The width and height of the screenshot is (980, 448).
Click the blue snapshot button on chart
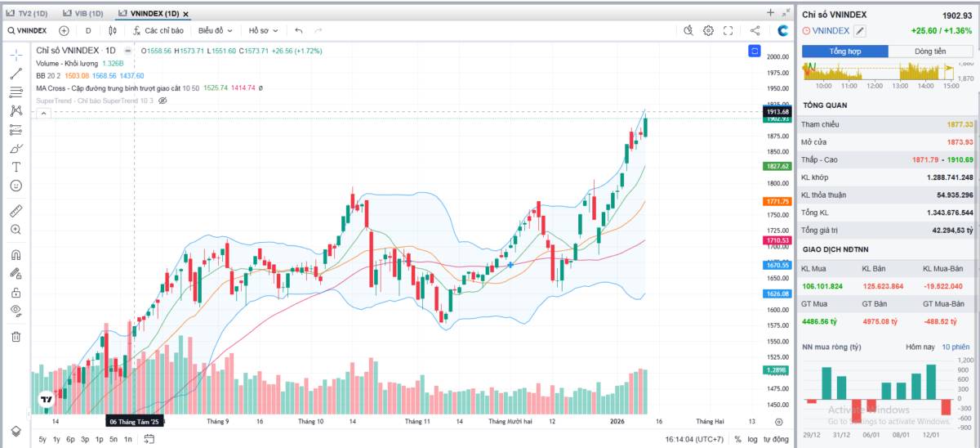(x=754, y=51)
